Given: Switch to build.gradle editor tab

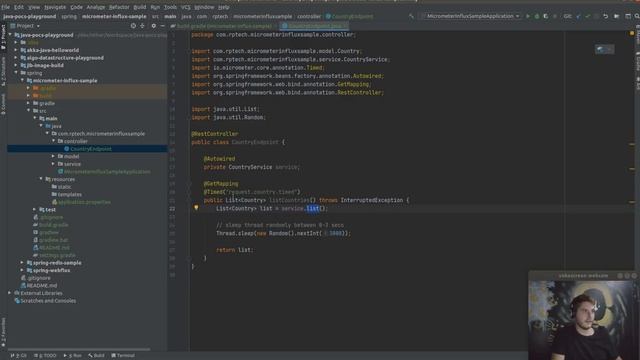Looking at the screenshot, I should 221,26.
